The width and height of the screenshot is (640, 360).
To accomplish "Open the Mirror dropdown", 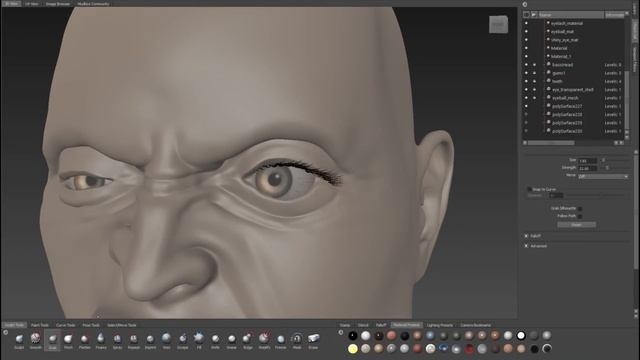I will pos(603,176).
